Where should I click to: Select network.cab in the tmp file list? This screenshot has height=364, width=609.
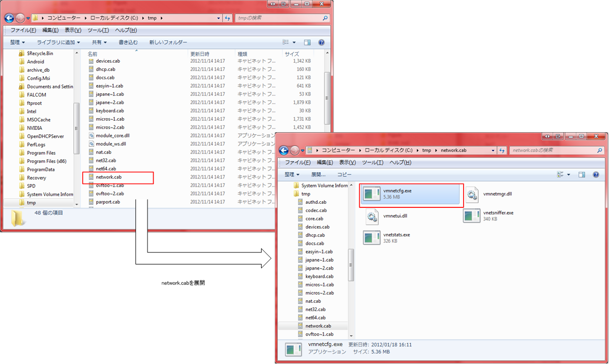point(109,177)
